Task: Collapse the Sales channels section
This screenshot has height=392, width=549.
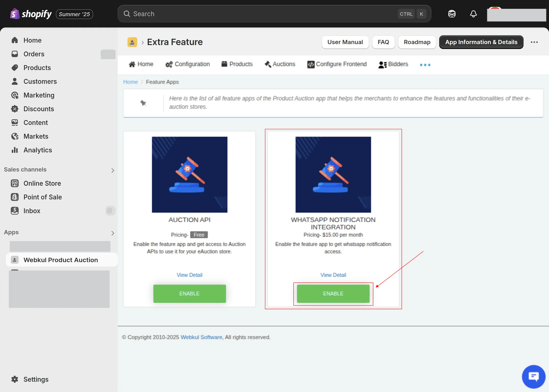Action: coord(113,170)
